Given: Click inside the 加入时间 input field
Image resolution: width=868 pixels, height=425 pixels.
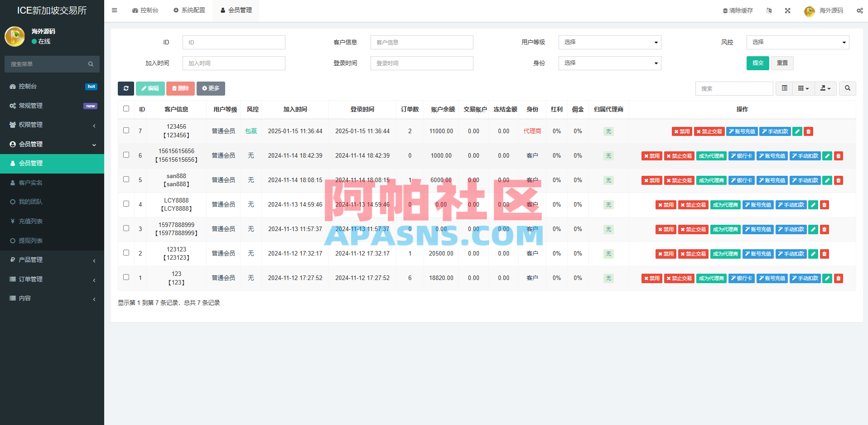Looking at the screenshot, I should click(234, 63).
